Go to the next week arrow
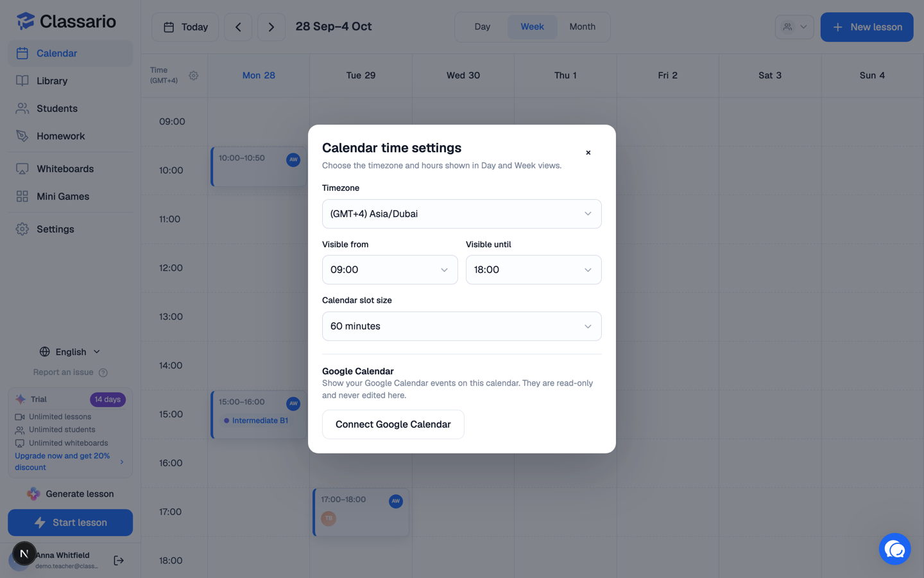This screenshot has height=578, width=924. (271, 27)
